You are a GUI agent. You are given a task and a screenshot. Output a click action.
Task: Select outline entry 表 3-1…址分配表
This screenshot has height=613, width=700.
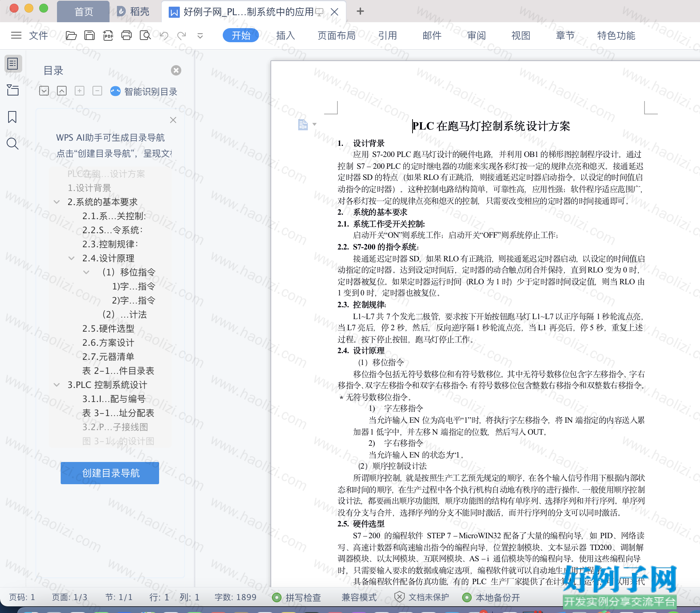pos(118,413)
